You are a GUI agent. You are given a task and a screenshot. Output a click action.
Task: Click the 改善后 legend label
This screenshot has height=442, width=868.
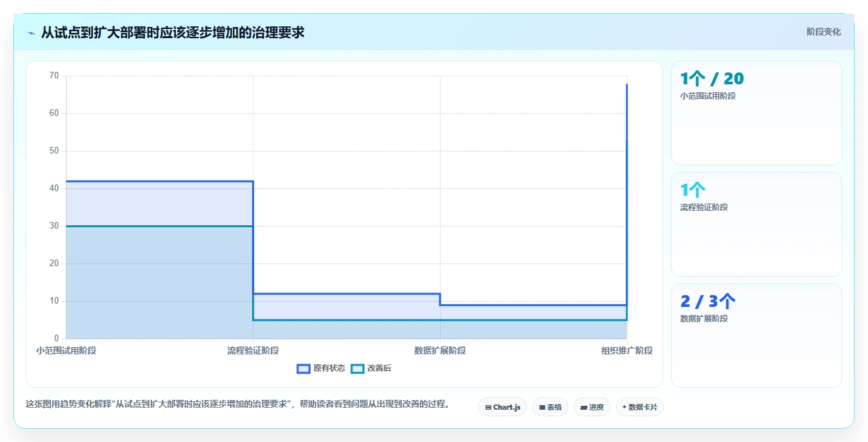[x=379, y=368]
